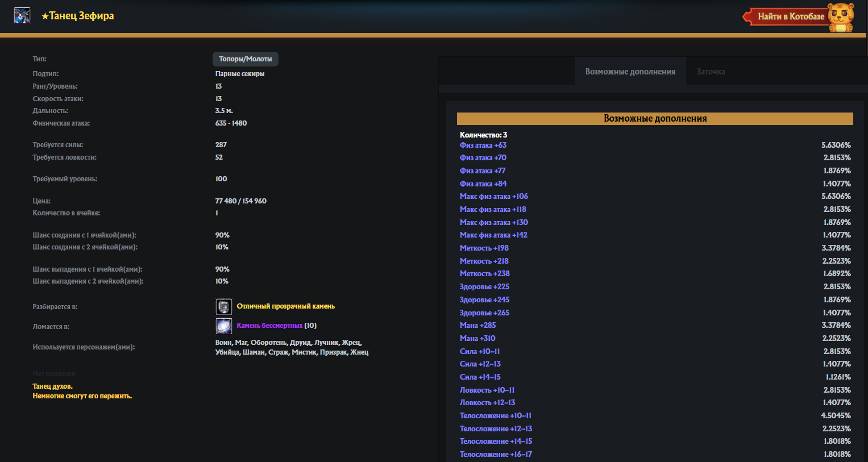
Task: Click the Танец Зефира item icon
Action: coord(22,15)
